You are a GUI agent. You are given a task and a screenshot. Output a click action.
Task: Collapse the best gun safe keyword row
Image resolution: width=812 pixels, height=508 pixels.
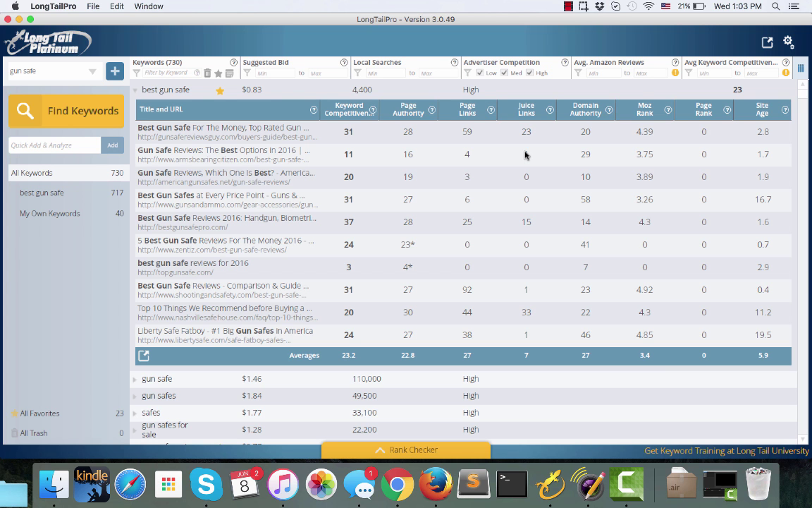pyautogui.click(x=135, y=90)
